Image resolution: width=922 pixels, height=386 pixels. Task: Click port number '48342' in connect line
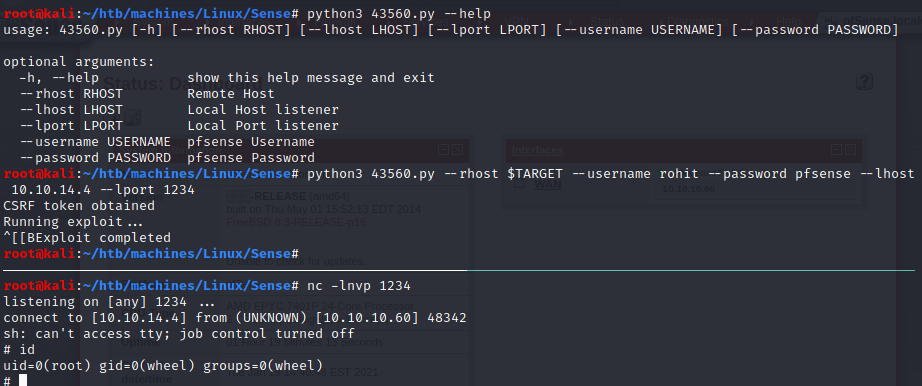[447, 318]
